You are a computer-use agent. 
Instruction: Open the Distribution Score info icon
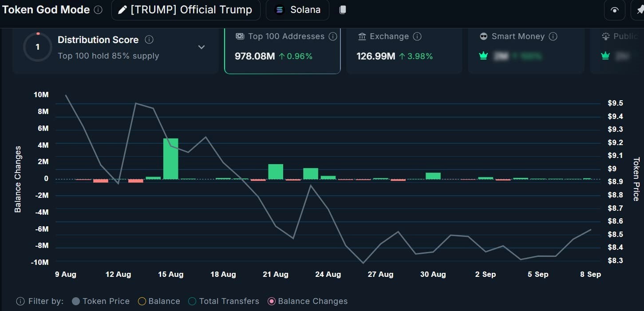click(x=149, y=39)
